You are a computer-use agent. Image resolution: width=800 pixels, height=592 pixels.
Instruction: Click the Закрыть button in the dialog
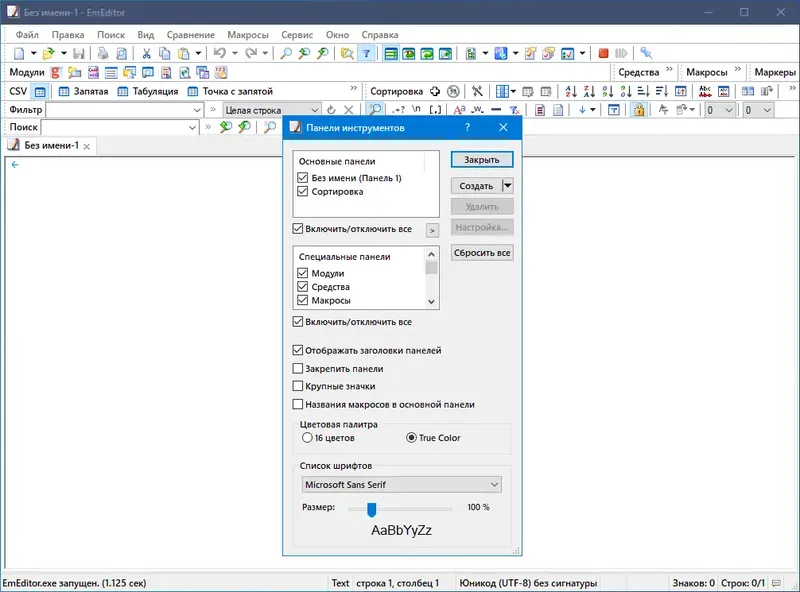(481, 159)
